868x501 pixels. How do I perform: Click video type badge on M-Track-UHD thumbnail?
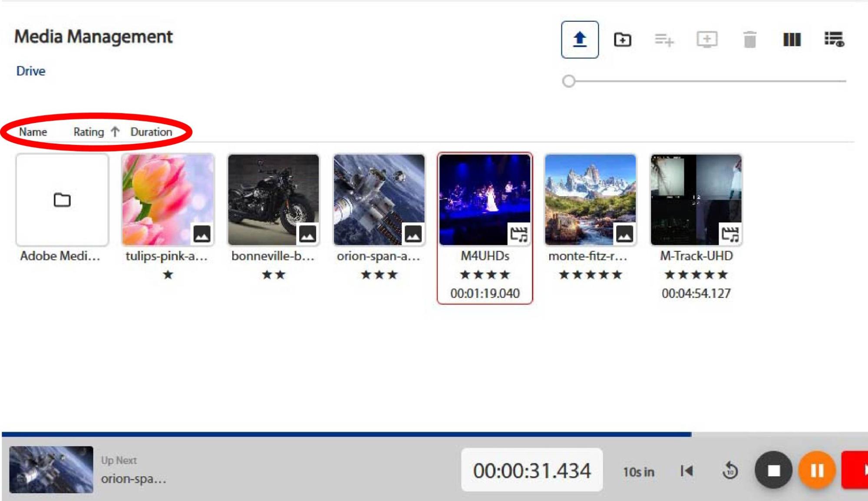tap(730, 234)
